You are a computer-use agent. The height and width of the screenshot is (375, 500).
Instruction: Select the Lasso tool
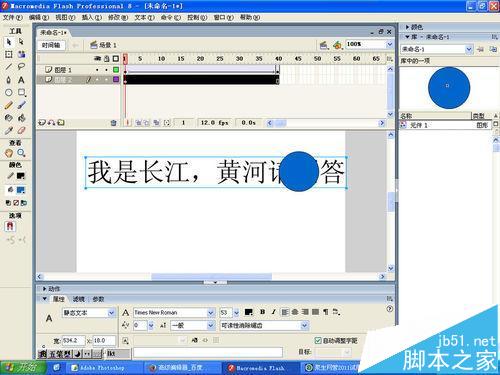(21, 67)
